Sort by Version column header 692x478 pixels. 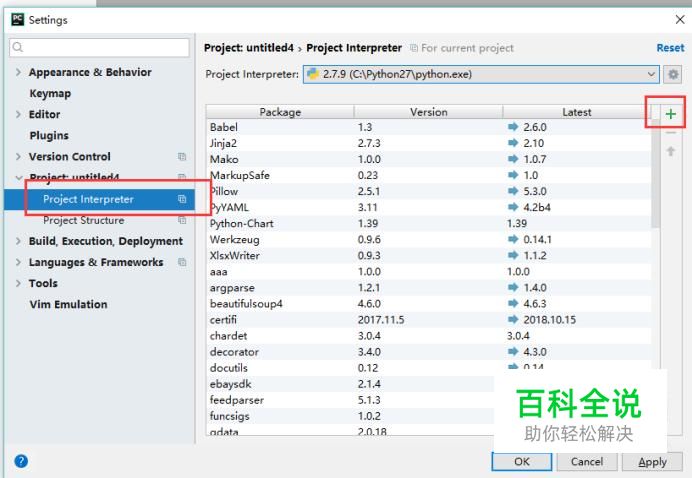[x=429, y=112]
